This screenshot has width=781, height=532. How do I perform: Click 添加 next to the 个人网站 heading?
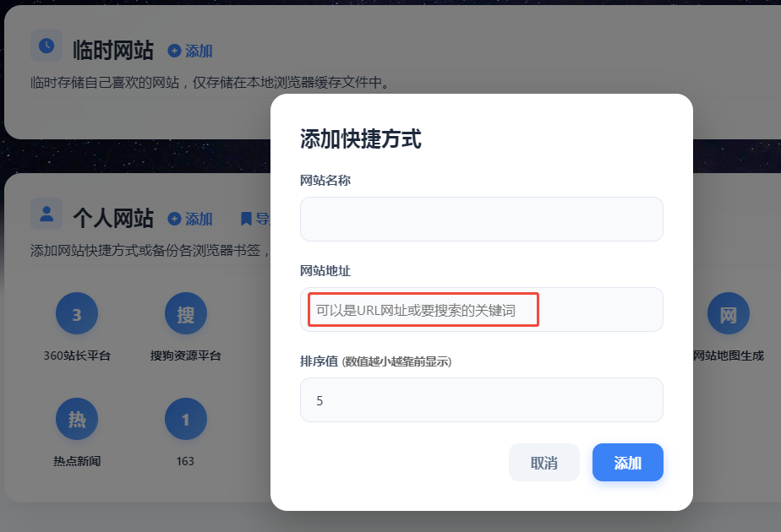coord(190,220)
